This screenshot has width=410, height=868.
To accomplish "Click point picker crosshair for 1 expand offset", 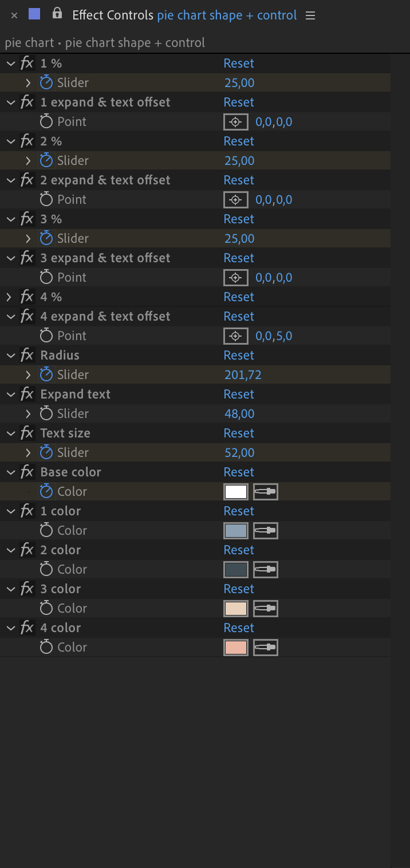I will pyautogui.click(x=235, y=121).
